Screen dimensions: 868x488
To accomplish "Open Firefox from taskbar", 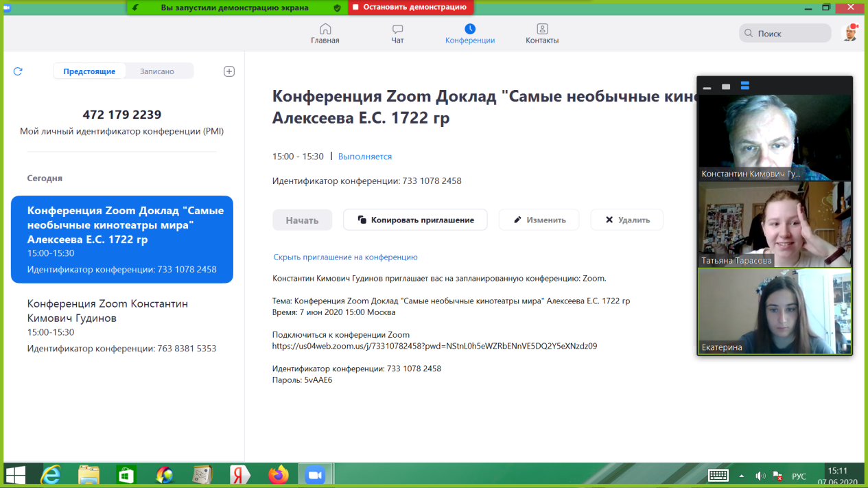I will click(x=278, y=475).
